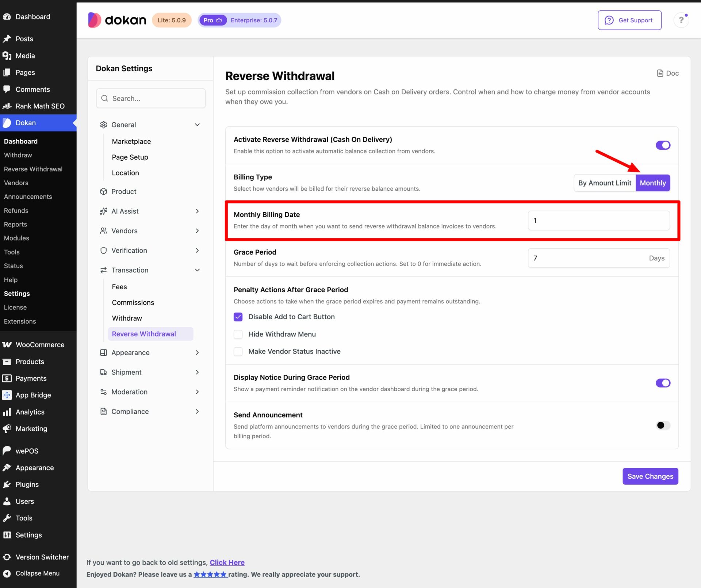Select By Amount Limit billing type
Screen dimensions: 701x588
click(x=605, y=183)
